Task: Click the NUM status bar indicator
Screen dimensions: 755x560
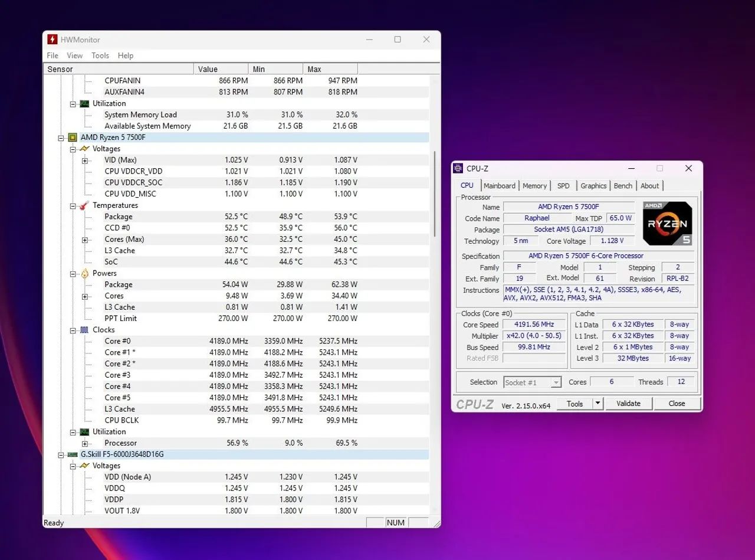Action: pos(396,523)
